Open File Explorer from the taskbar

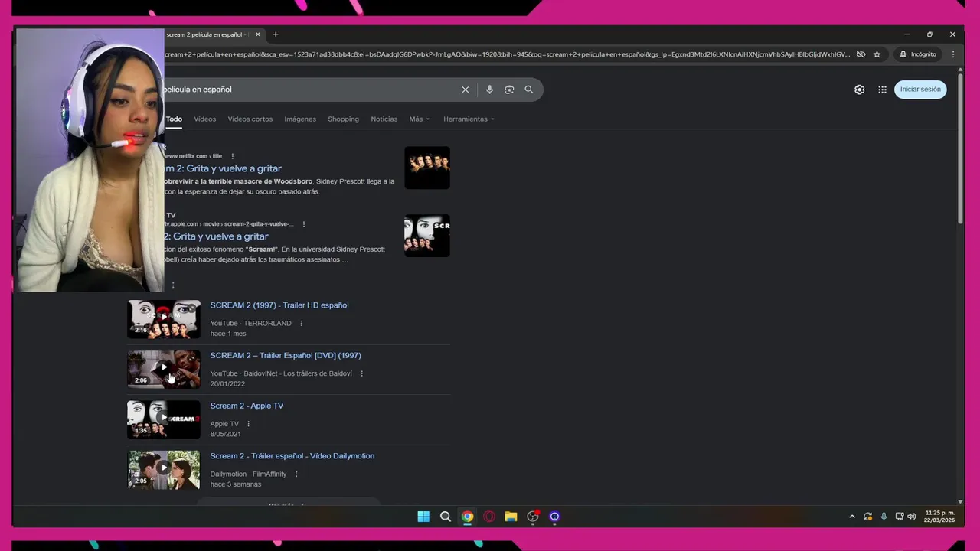click(x=511, y=517)
